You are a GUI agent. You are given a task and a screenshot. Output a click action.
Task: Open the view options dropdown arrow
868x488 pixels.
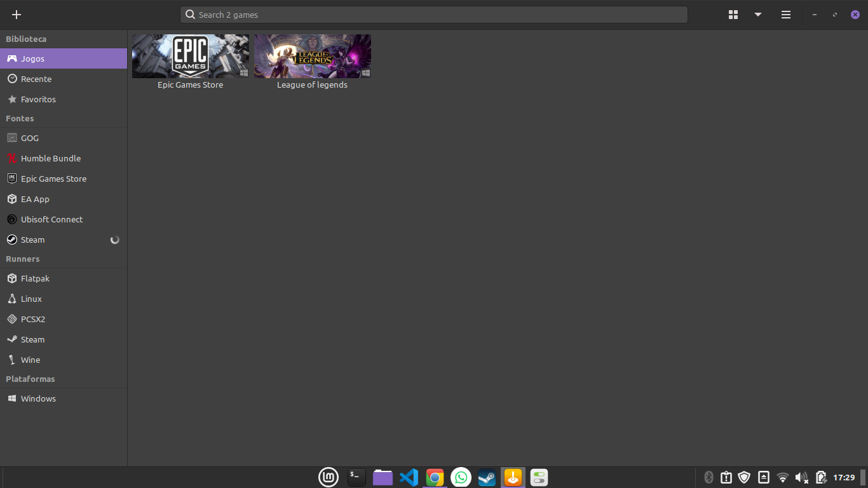757,15
